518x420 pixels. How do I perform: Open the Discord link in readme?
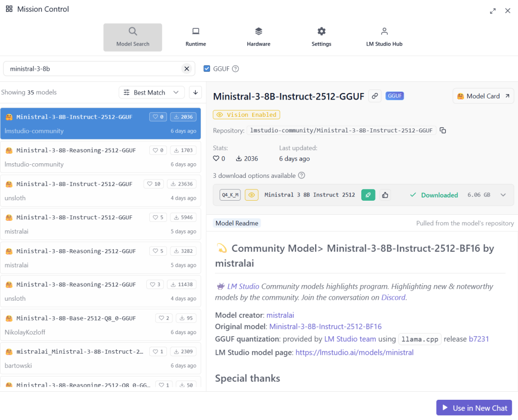[393, 298]
